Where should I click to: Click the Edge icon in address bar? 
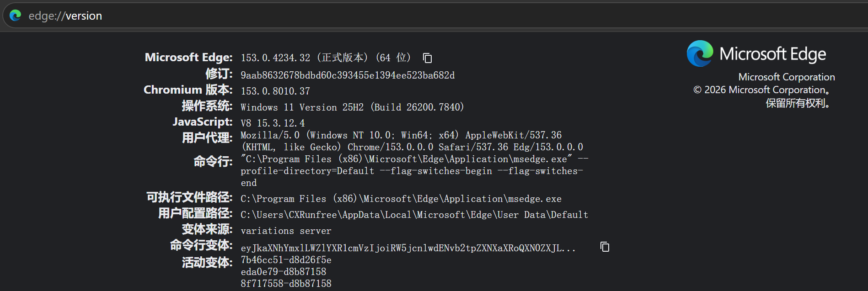tap(16, 16)
